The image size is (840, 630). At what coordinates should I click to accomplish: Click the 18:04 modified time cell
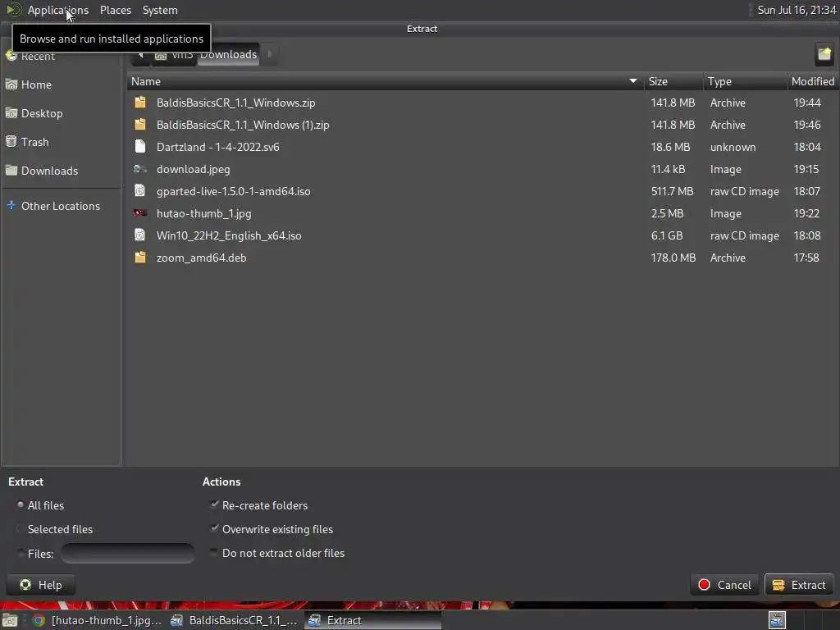(807, 147)
